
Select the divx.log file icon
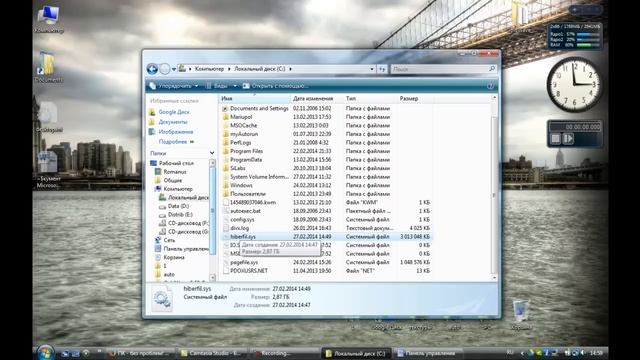[225, 228]
